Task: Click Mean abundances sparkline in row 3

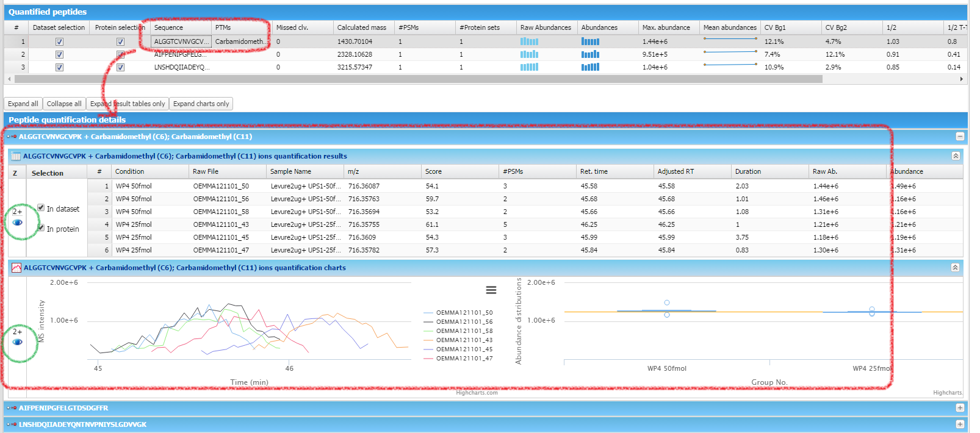Action: tap(730, 65)
